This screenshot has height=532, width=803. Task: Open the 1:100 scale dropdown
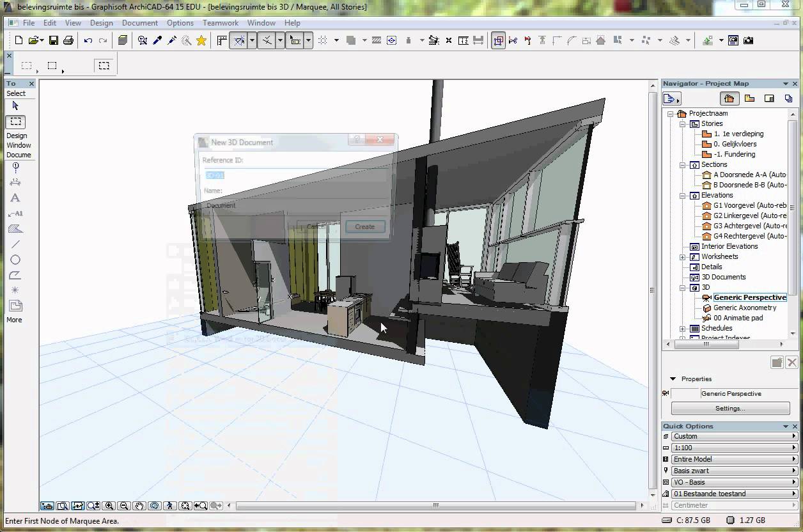pyautogui.click(x=735, y=448)
